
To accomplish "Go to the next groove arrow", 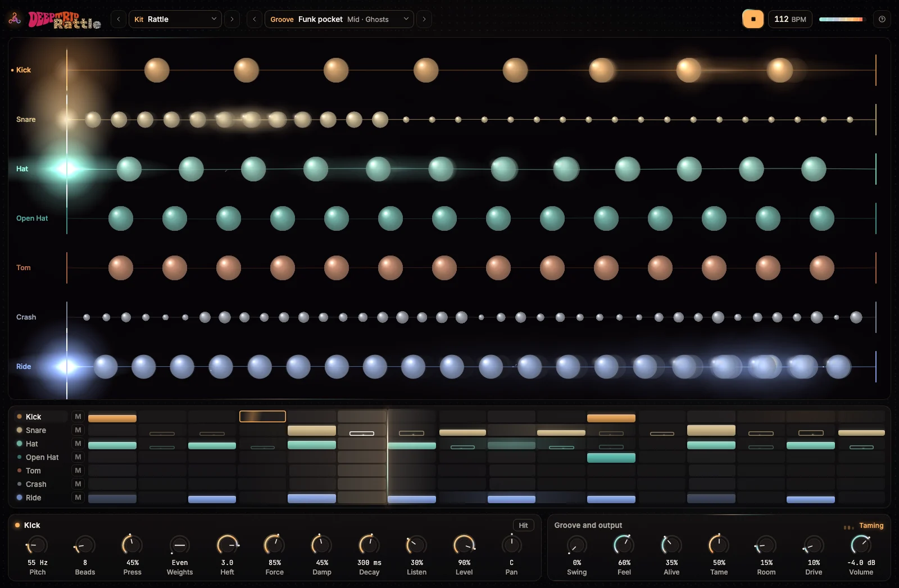I will [x=424, y=19].
